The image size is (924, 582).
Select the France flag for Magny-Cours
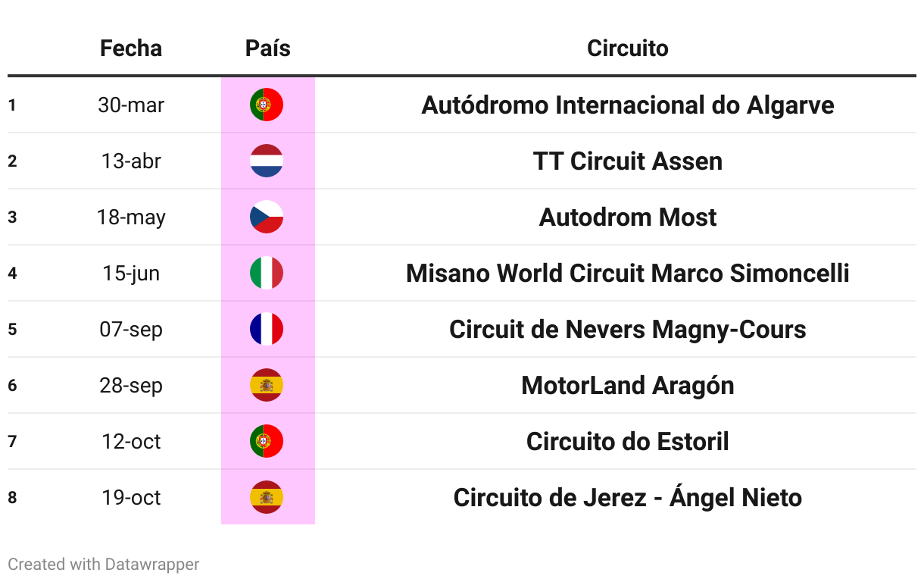267,329
